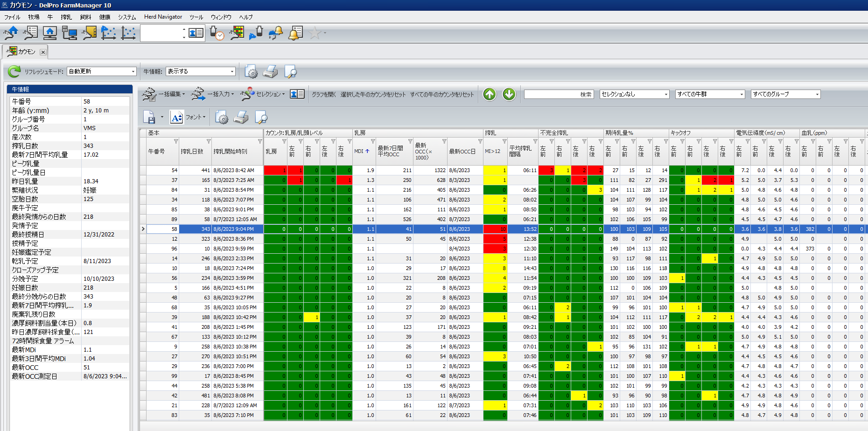868x431 pixels.
Task: Click the save disk icon in grid toolbar
Action: 149,118
